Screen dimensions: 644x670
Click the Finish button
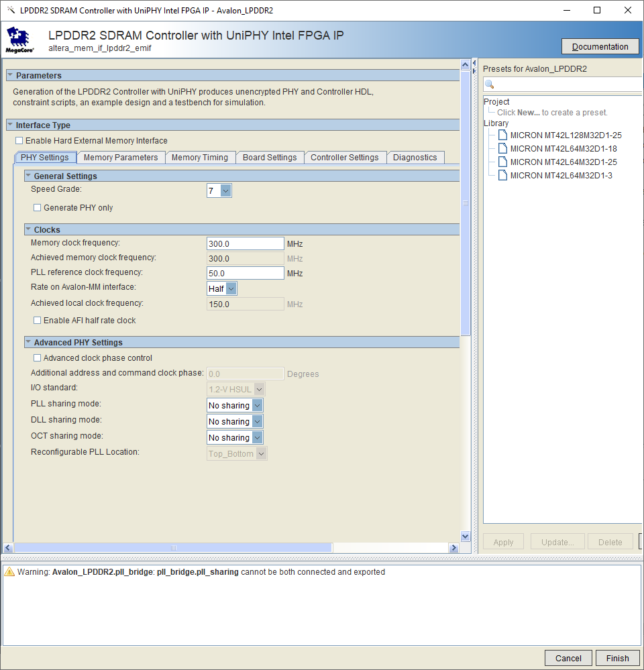618,658
